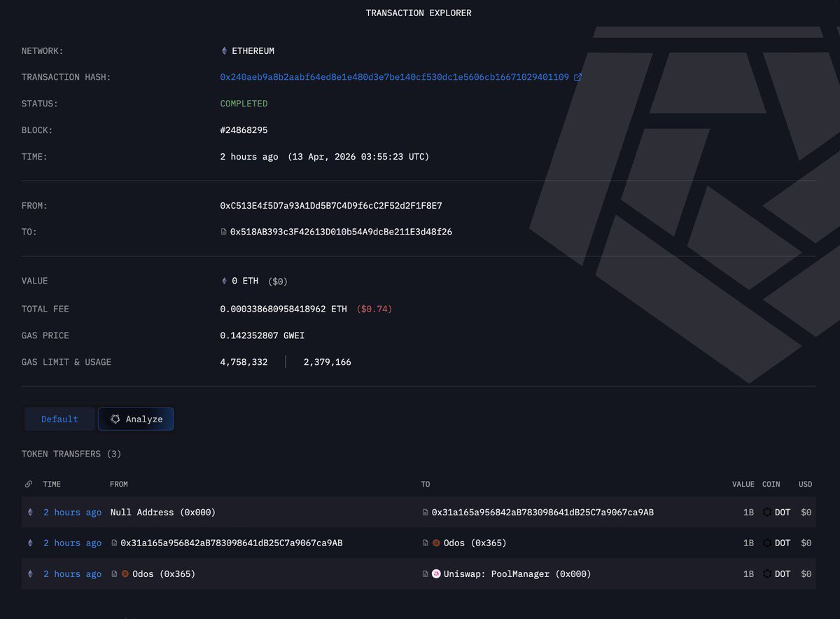Open the TO contract address 0x518AB393…
Screen dimensions: 840x619
pyautogui.click(x=341, y=232)
